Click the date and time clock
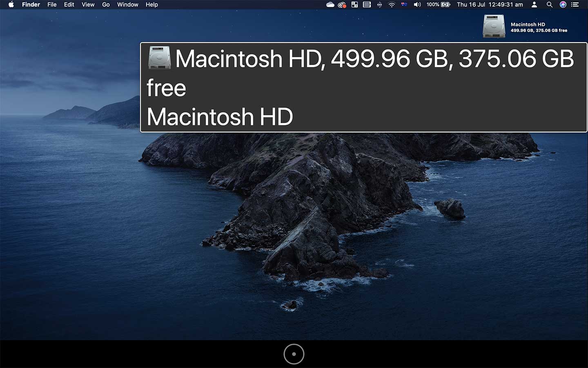The height and width of the screenshot is (368, 588). 490,4
